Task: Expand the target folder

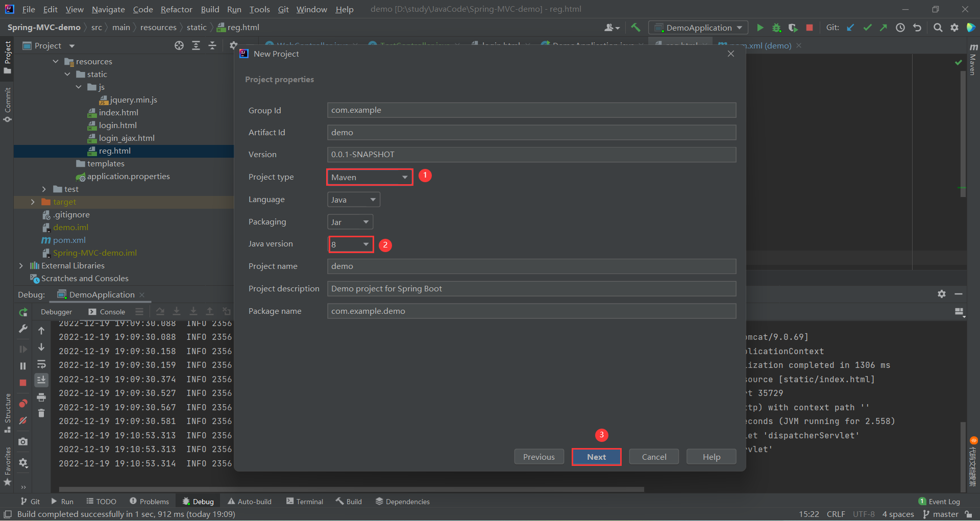Action: pyautogui.click(x=33, y=202)
